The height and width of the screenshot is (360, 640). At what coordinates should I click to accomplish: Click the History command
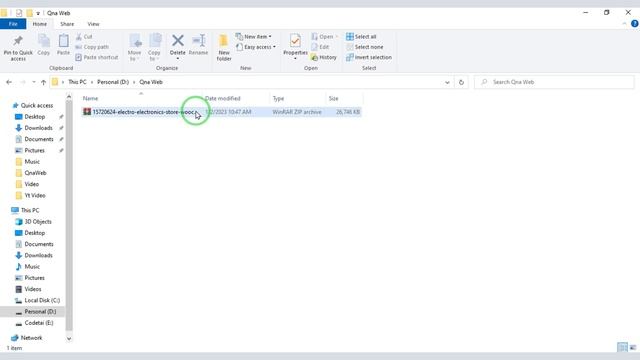[x=324, y=58]
